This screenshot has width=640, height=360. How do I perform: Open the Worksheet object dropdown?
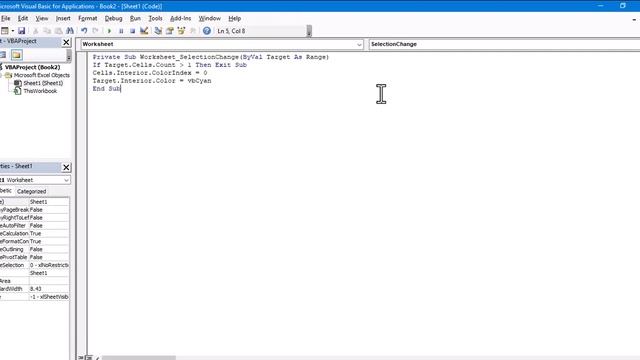359,44
